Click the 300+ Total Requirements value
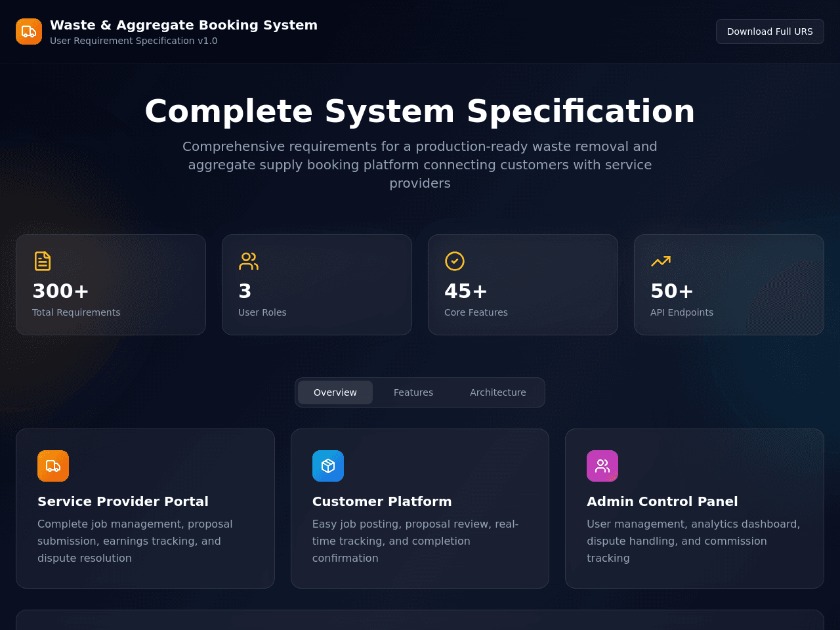The image size is (840, 630). (60, 291)
